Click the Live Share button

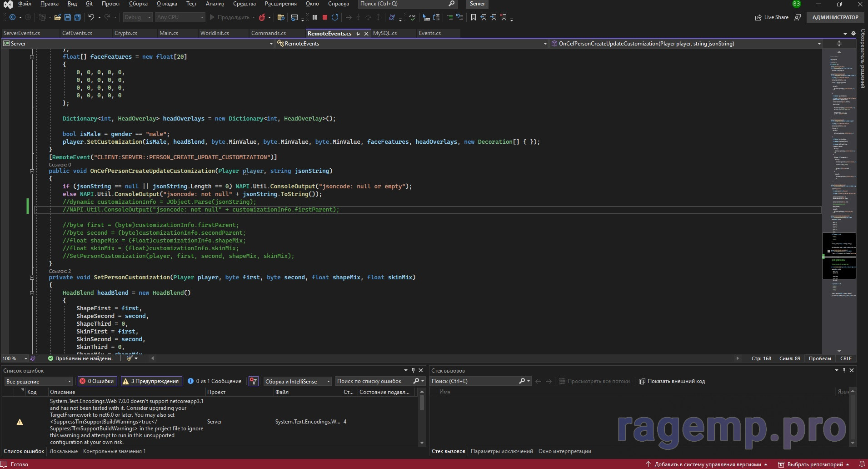772,17
